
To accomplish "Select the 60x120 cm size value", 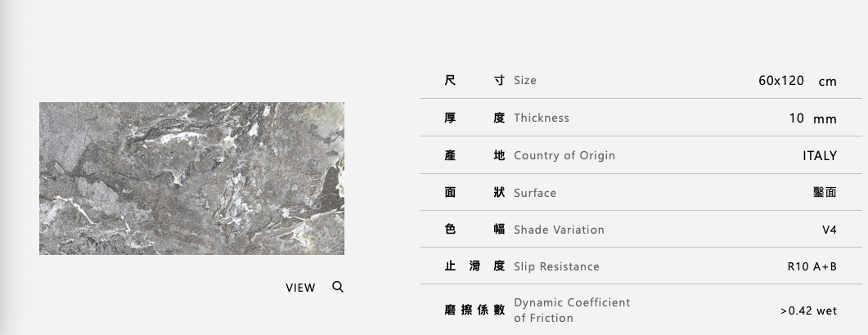I will click(797, 80).
